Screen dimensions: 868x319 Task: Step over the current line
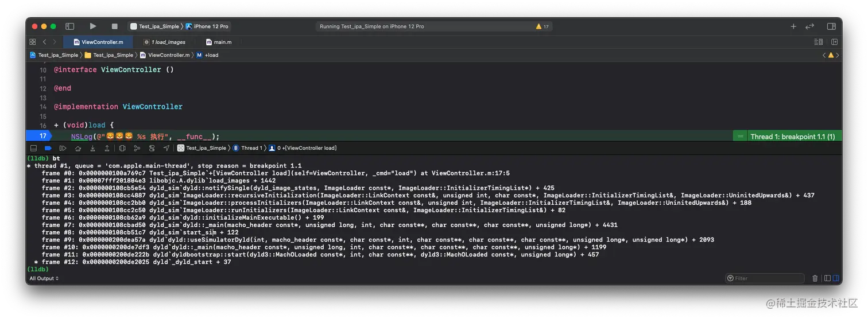click(78, 148)
